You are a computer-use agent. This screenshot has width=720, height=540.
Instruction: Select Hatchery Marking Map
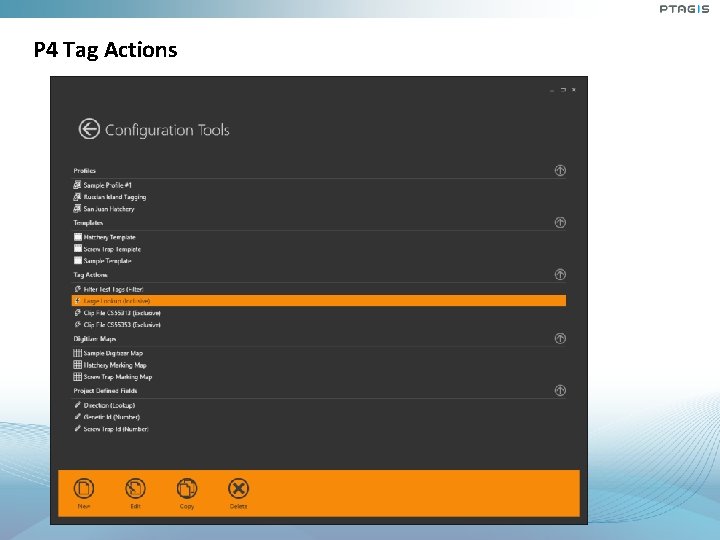110,365
